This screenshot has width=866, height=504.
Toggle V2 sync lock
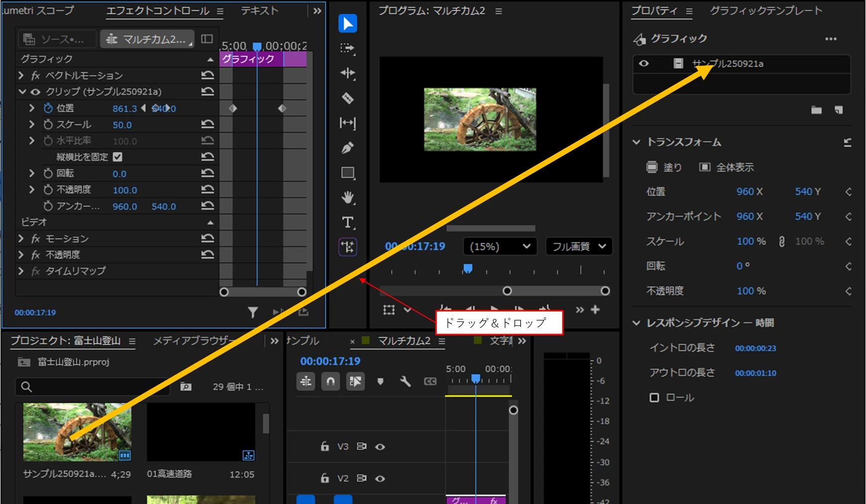click(362, 478)
